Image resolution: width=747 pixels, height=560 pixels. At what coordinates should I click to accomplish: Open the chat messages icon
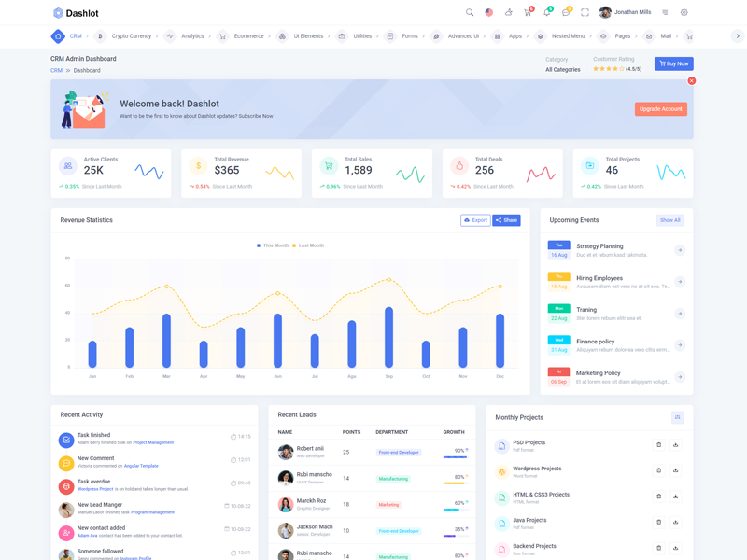coord(566,13)
